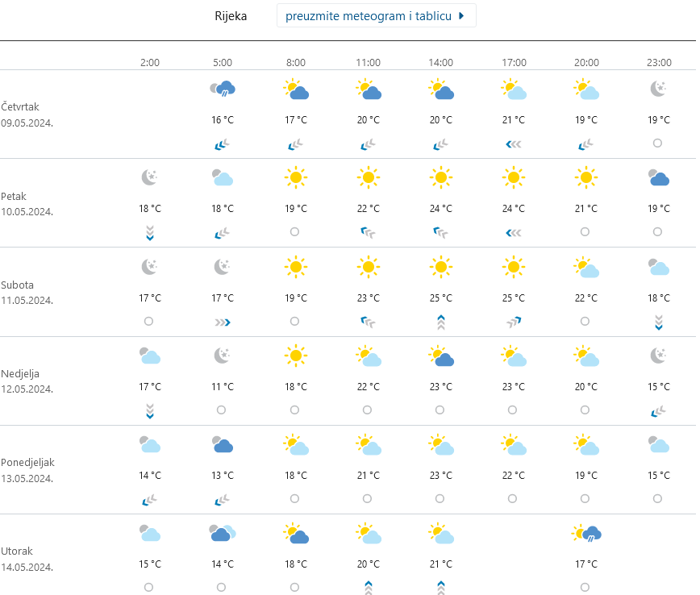
Task: Click the downward wind arrow for Petak 2:00
Action: pos(150,233)
